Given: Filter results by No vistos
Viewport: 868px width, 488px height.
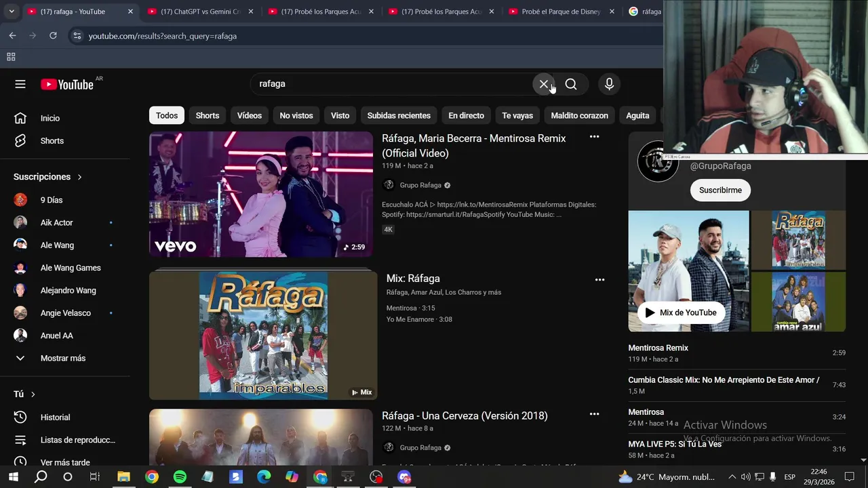Looking at the screenshot, I should click(296, 115).
